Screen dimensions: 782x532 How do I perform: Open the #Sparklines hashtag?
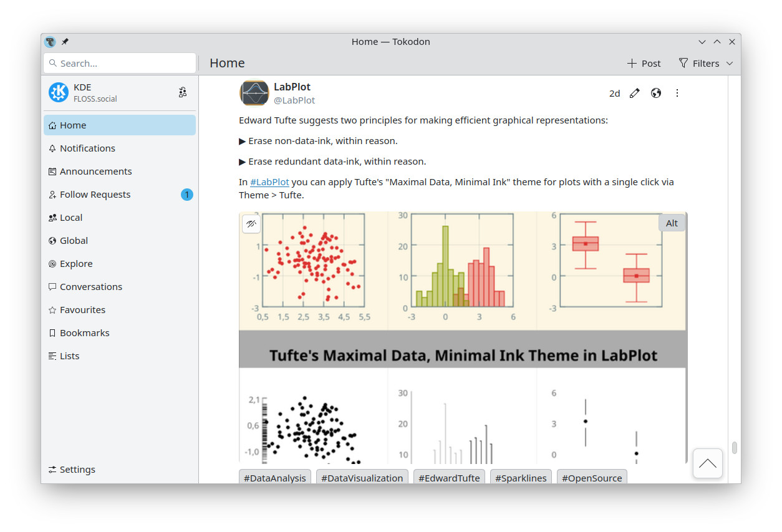(521, 478)
